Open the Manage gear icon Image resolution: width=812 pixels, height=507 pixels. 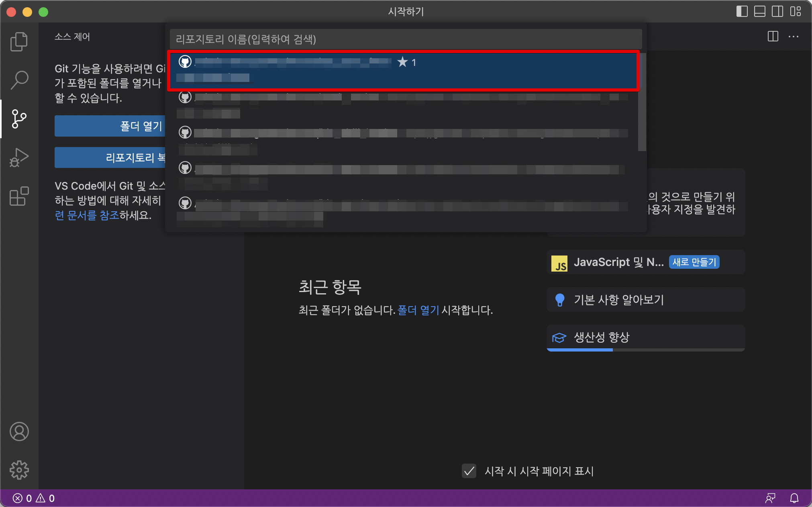click(19, 470)
